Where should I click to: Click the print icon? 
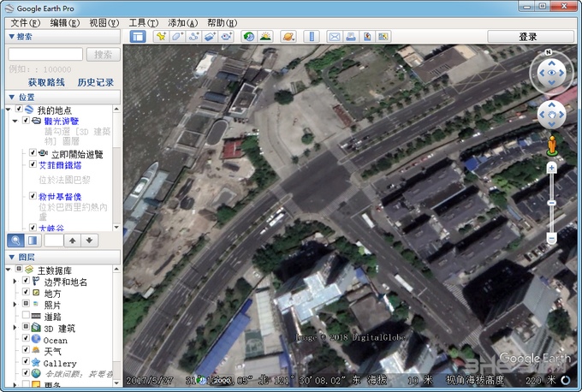pyautogui.click(x=351, y=37)
